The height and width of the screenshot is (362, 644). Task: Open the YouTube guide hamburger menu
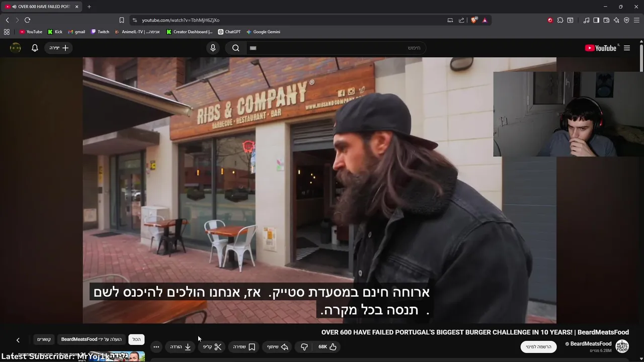(627, 48)
